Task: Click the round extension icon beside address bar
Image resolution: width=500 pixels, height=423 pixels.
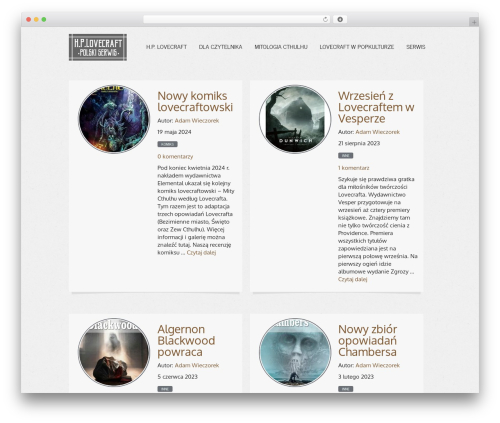Action: pos(340,20)
